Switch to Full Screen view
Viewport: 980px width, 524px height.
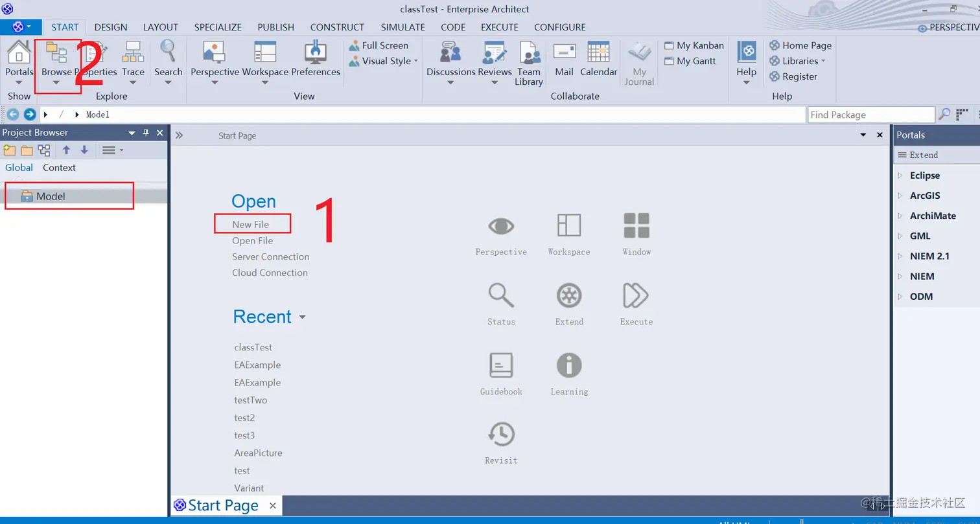[x=379, y=45]
